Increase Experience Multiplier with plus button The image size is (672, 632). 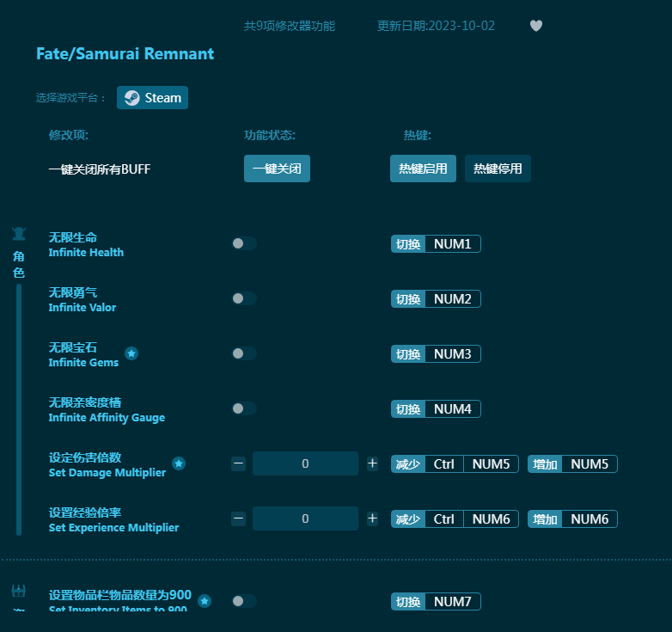tap(372, 518)
